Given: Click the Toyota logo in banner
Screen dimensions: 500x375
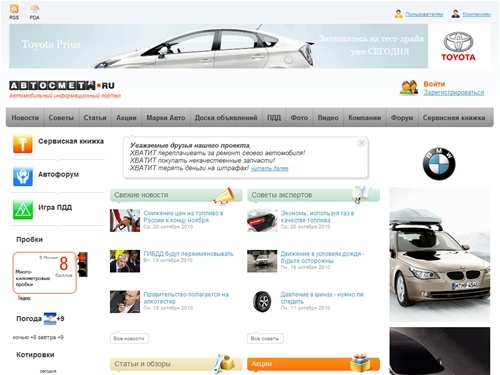Looking at the screenshot, I should (459, 46).
